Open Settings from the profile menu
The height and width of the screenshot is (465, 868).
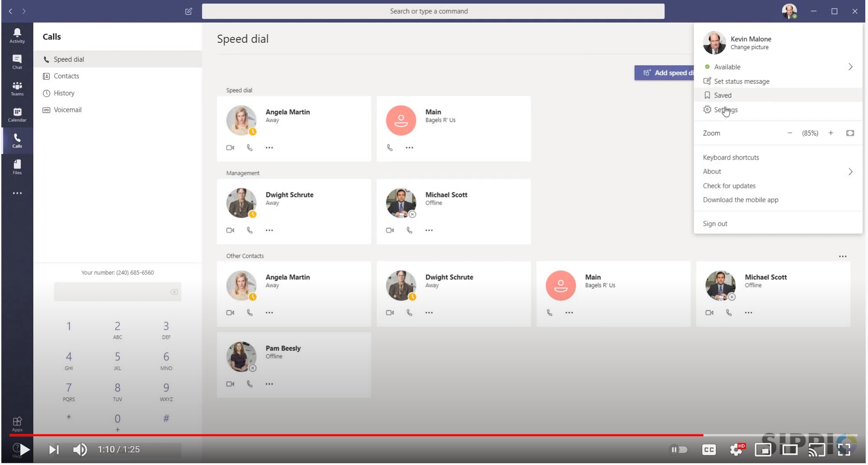(725, 110)
